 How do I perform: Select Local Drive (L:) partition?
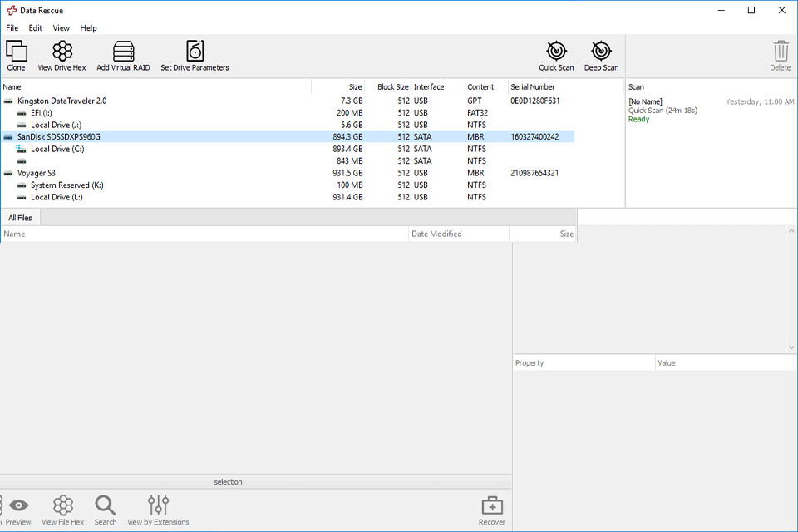(x=57, y=198)
